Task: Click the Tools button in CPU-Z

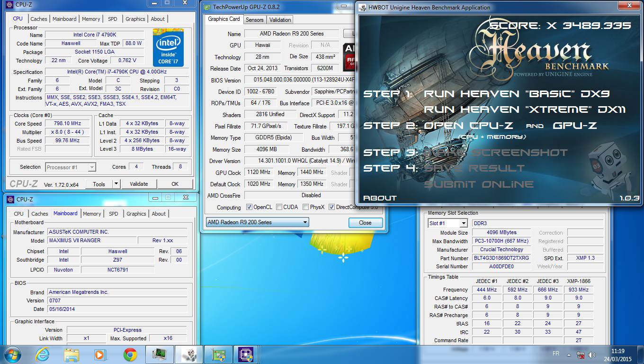Action: 99,184
